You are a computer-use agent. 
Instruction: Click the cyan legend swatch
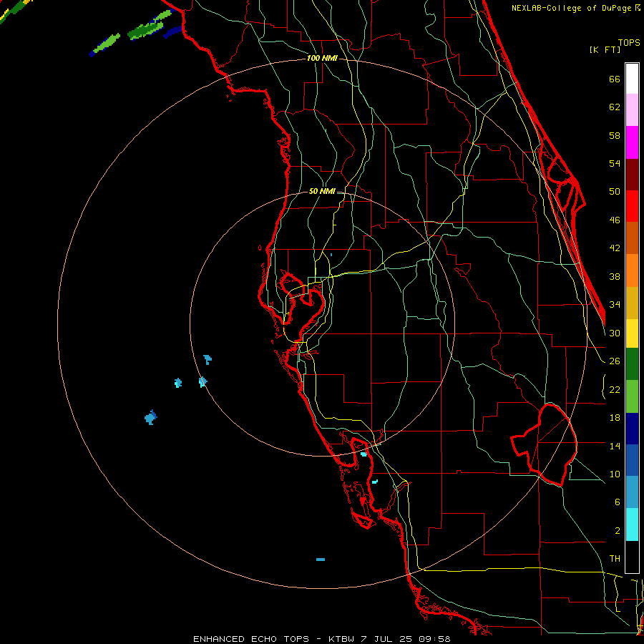click(x=632, y=525)
